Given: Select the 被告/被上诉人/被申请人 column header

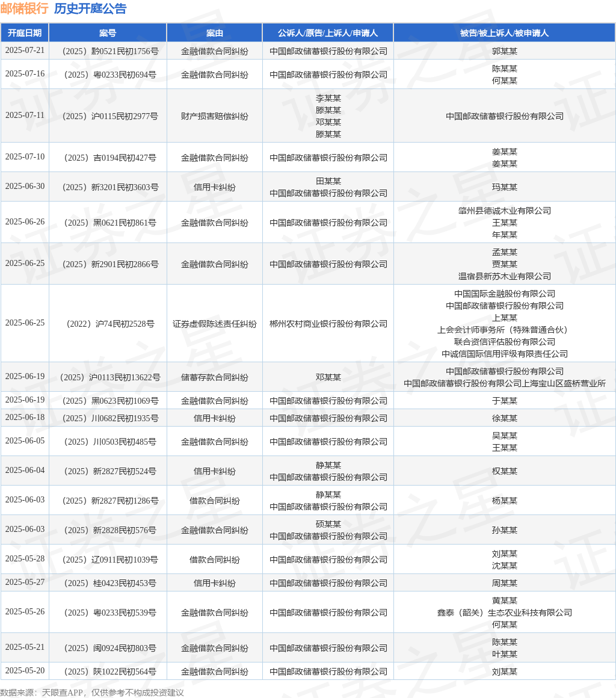Looking at the screenshot, I should pos(504,33).
